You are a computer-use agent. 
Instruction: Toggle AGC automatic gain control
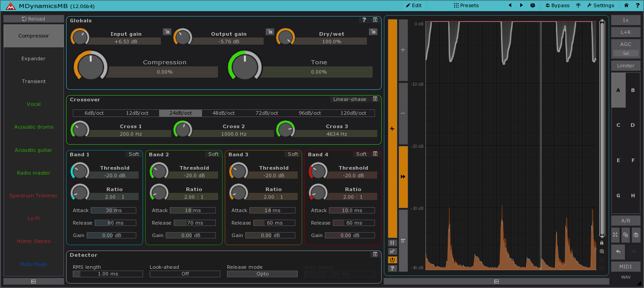click(x=626, y=45)
